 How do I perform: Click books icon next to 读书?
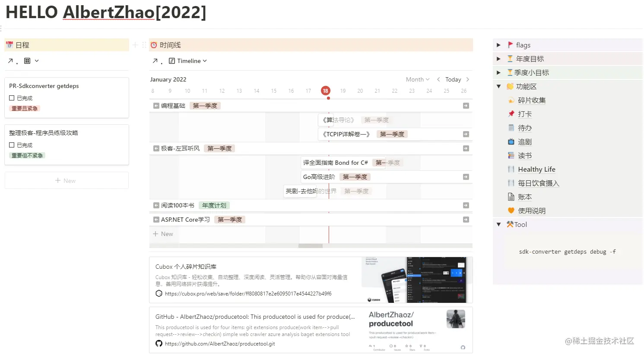coord(511,155)
